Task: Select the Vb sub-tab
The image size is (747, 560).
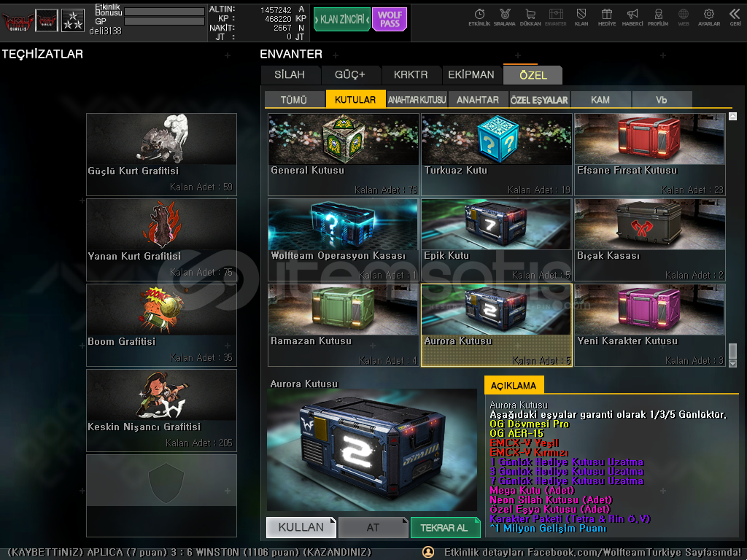Action: tap(662, 99)
